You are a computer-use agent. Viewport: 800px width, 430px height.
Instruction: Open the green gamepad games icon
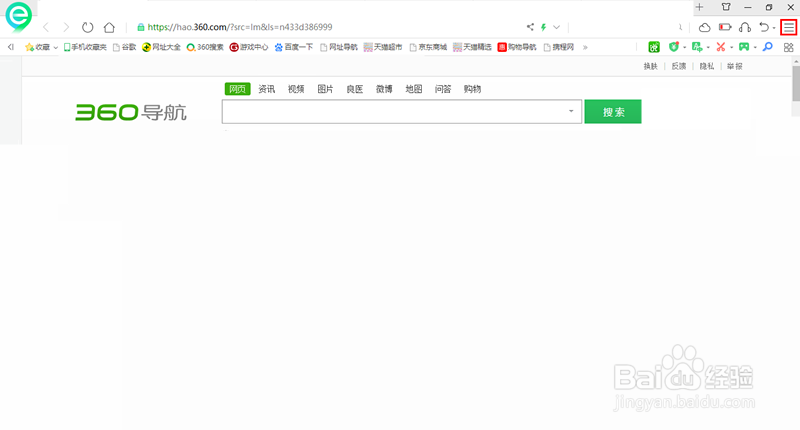(x=744, y=47)
